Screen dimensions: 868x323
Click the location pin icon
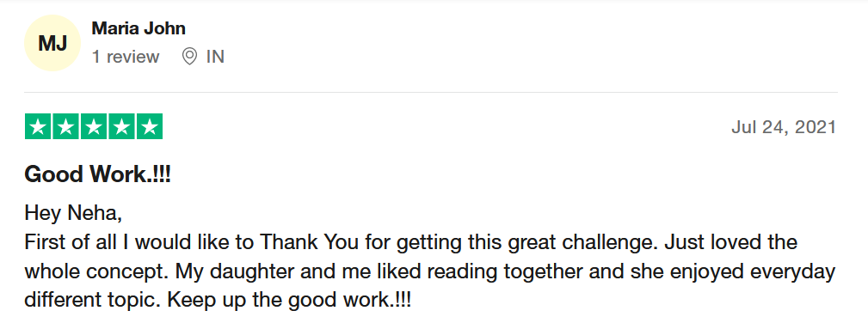pyautogui.click(x=189, y=57)
